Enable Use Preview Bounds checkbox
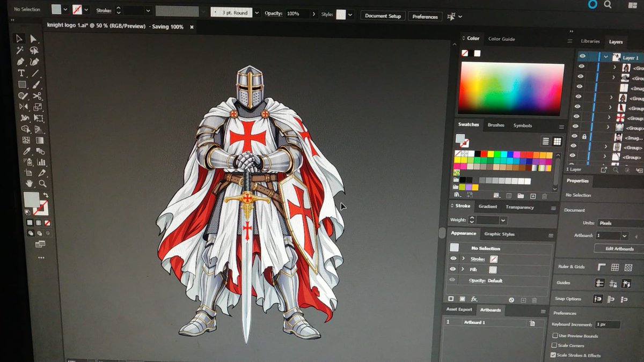The image size is (644, 362). coord(554,336)
